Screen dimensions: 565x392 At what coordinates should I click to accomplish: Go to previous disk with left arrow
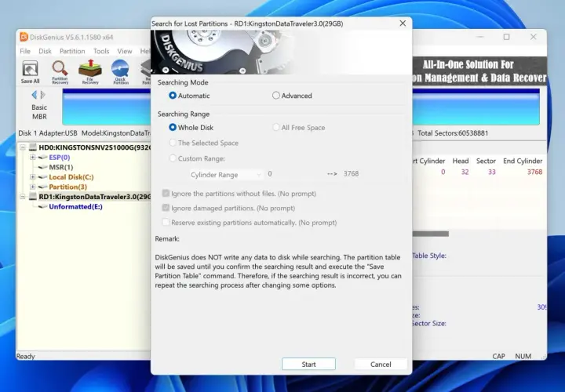point(35,95)
